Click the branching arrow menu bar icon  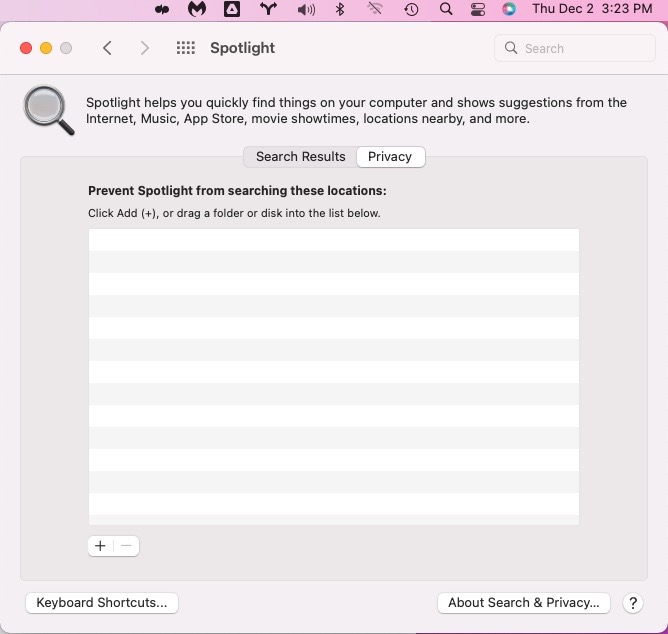click(x=268, y=9)
